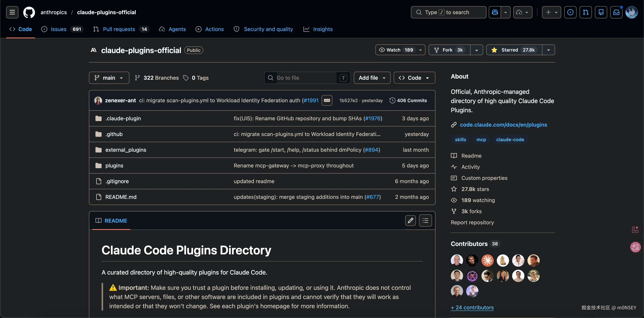Click the orange starburst contributor avatar

click(487, 261)
